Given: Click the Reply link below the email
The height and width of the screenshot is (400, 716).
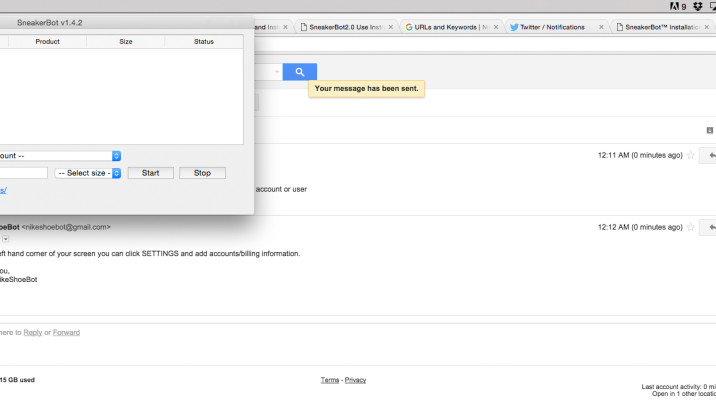Looking at the screenshot, I should point(33,332).
